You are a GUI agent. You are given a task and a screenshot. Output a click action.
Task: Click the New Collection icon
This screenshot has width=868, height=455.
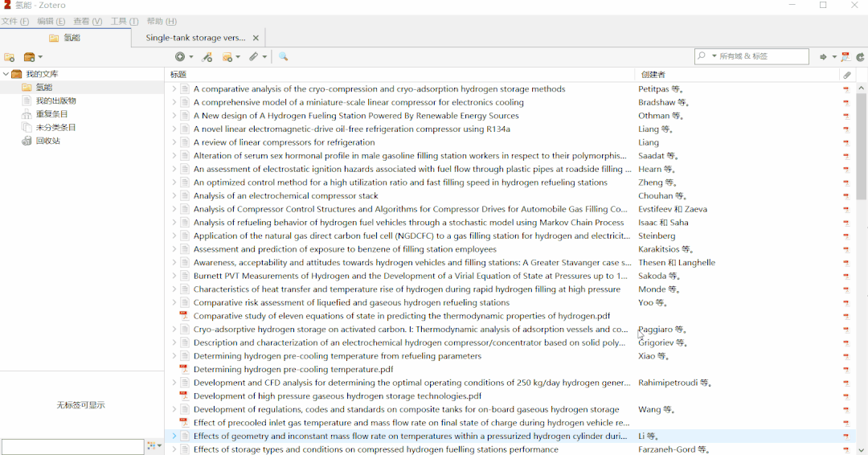[x=10, y=57]
